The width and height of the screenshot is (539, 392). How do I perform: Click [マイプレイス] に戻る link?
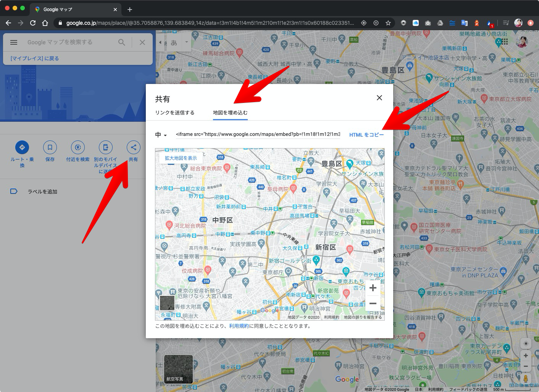pos(34,58)
